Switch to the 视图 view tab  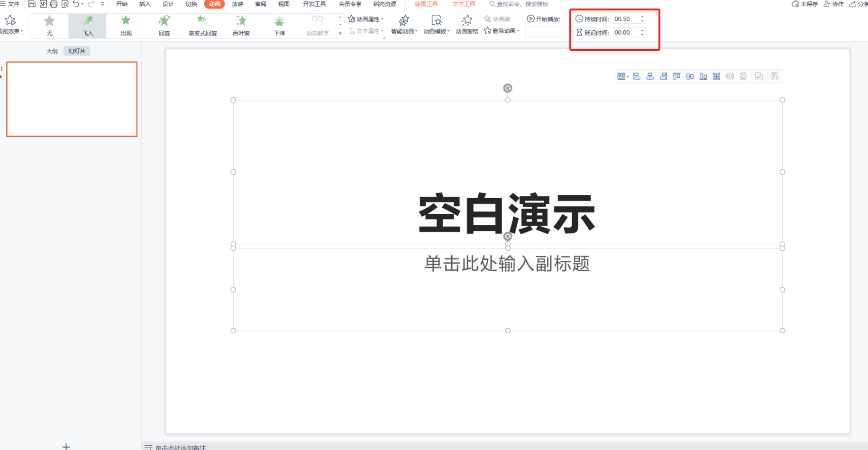tap(283, 4)
